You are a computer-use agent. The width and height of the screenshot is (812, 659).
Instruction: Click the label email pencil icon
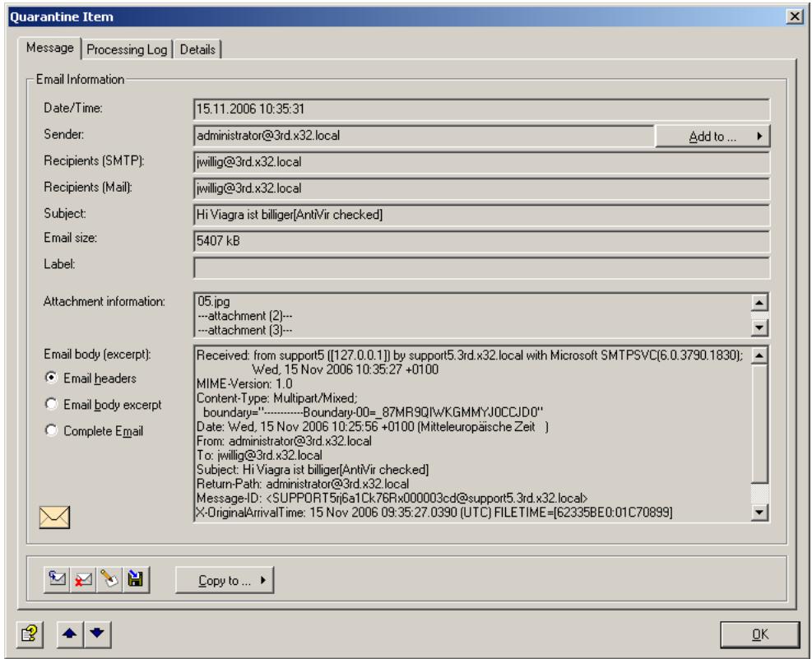[x=109, y=579]
